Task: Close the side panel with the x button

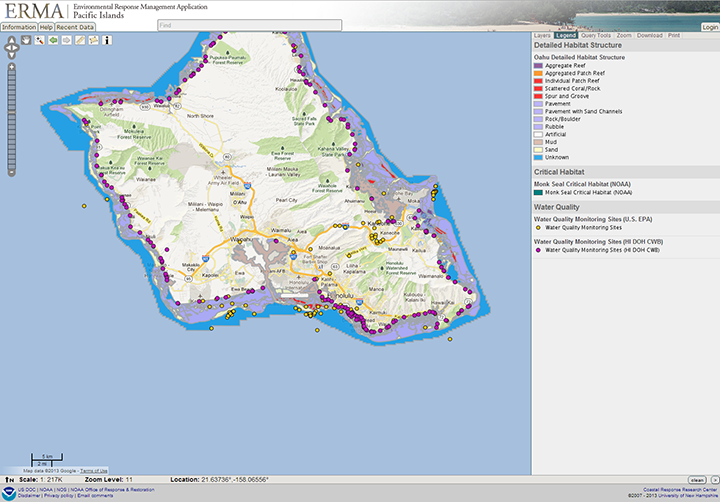Action: click(x=715, y=479)
